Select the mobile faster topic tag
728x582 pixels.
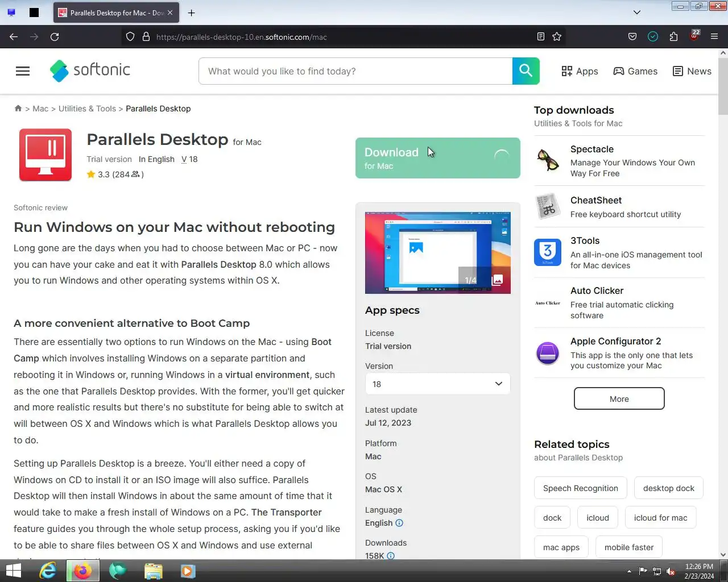[x=629, y=547]
